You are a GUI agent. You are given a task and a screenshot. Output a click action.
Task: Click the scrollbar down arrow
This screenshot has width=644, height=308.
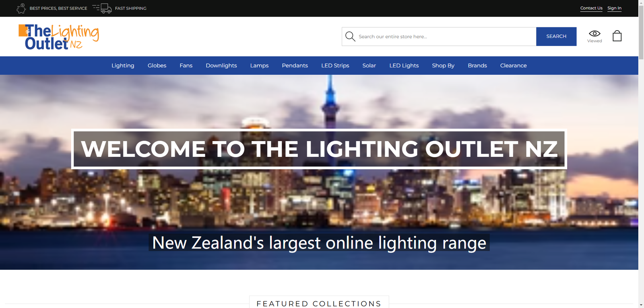coord(641,305)
